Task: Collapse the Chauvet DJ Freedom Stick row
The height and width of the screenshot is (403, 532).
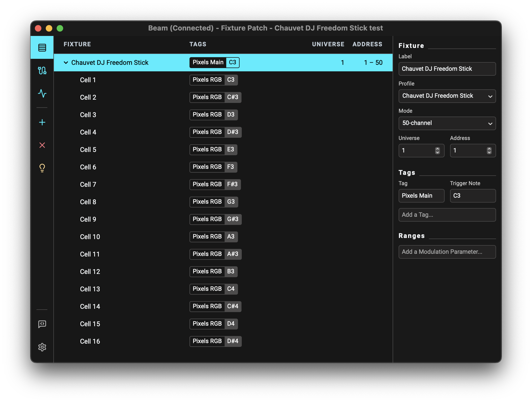Action: tap(66, 63)
